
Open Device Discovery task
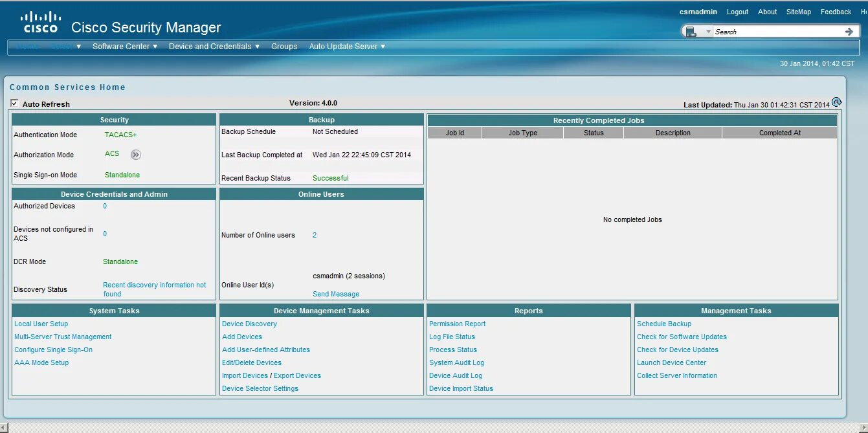[249, 324]
